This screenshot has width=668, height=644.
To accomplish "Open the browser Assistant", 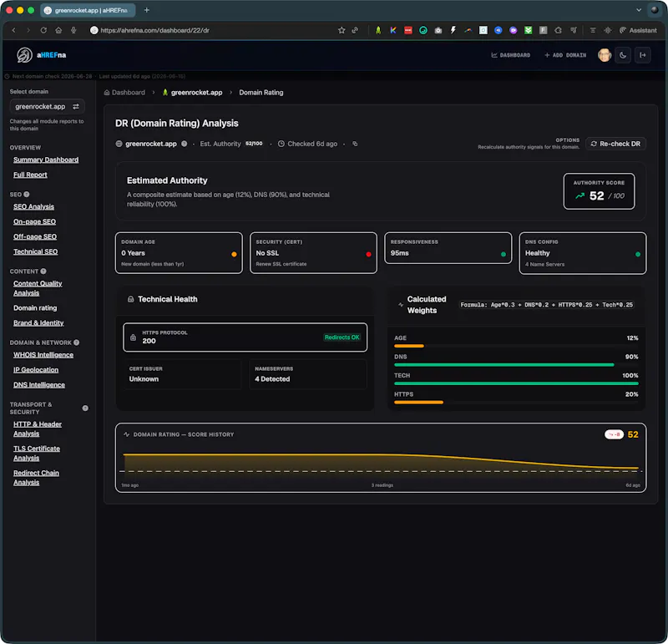I will pyautogui.click(x=638, y=30).
